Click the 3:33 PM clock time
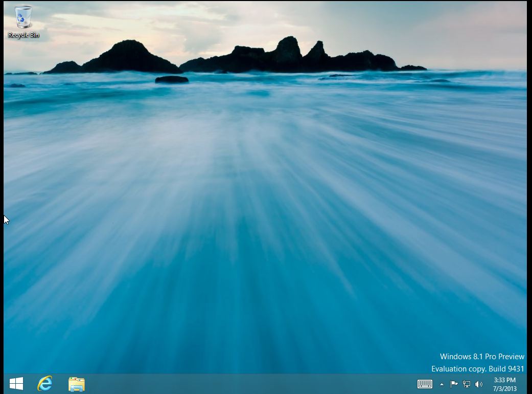532x394 pixels. coord(504,380)
